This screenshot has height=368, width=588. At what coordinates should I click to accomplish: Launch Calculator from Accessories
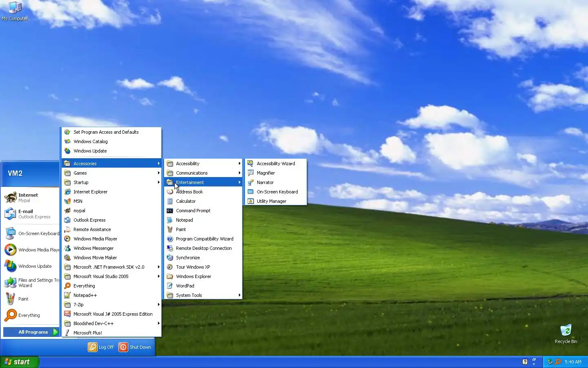coord(203,201)
